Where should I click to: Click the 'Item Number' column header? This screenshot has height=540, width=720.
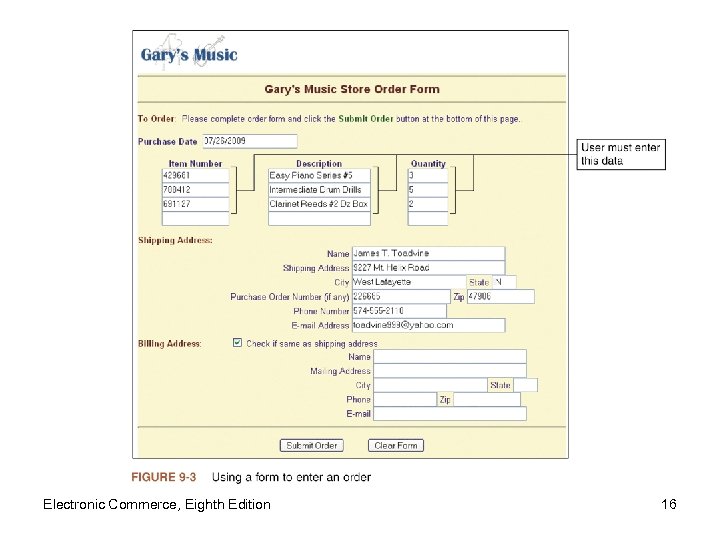coord(195,163)
